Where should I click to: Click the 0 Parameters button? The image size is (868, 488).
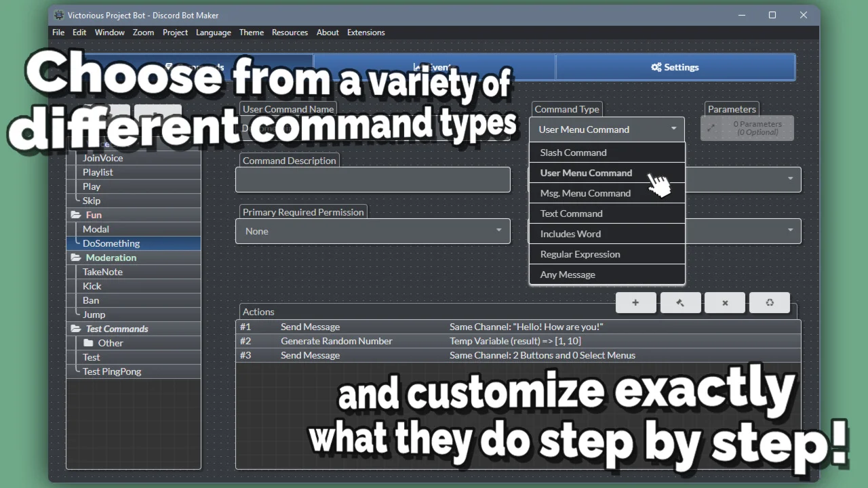pyautogui.click(x=747, y=128)
